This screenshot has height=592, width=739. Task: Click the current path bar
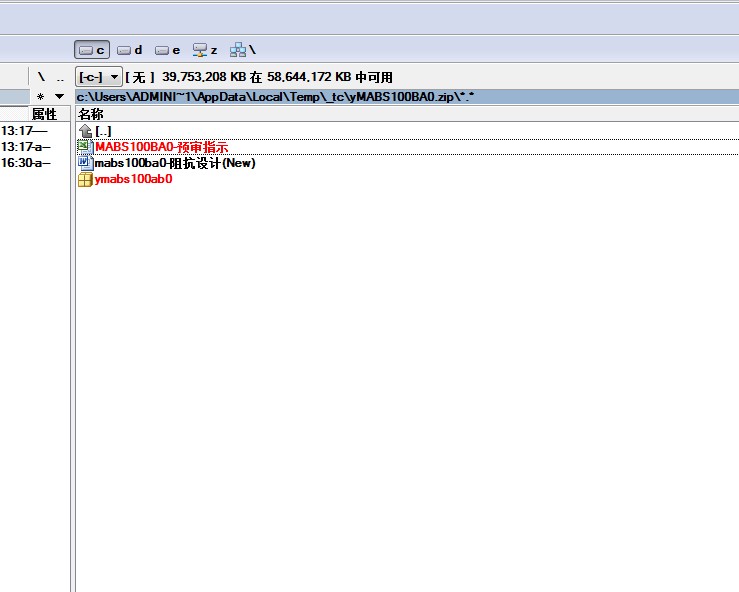[x=407, y=97]
